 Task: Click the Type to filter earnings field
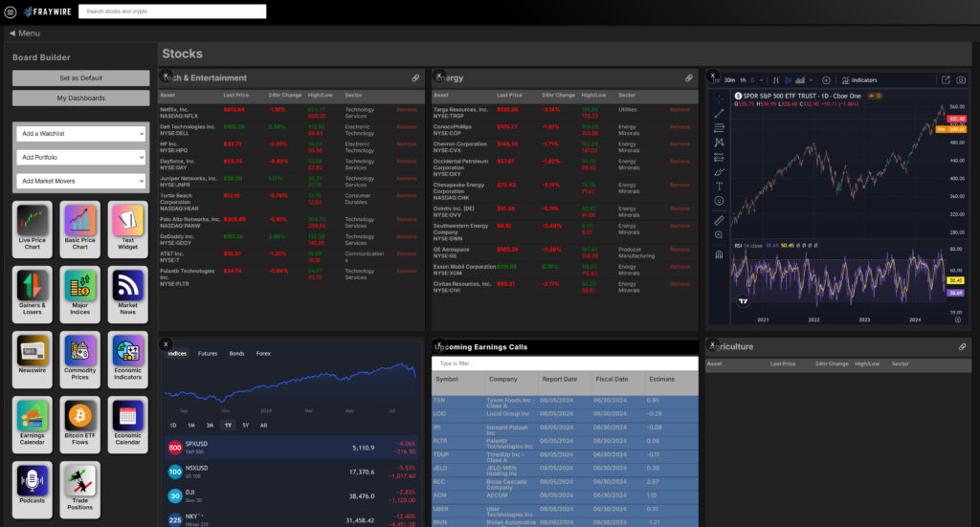click(565, 363)
